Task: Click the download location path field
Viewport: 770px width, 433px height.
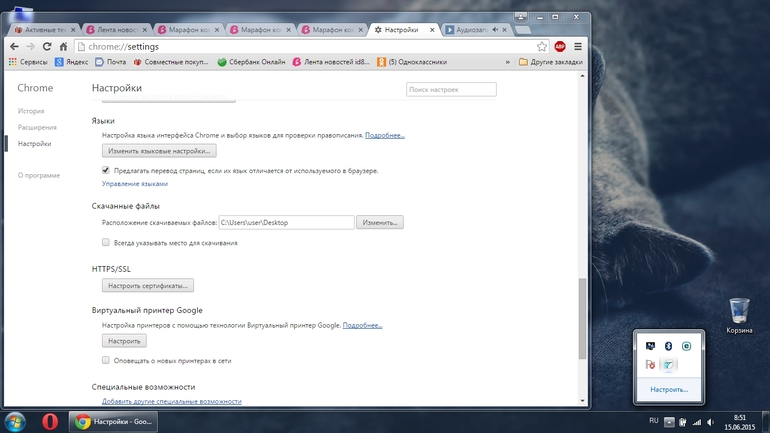Action: [x=286, y=222]
